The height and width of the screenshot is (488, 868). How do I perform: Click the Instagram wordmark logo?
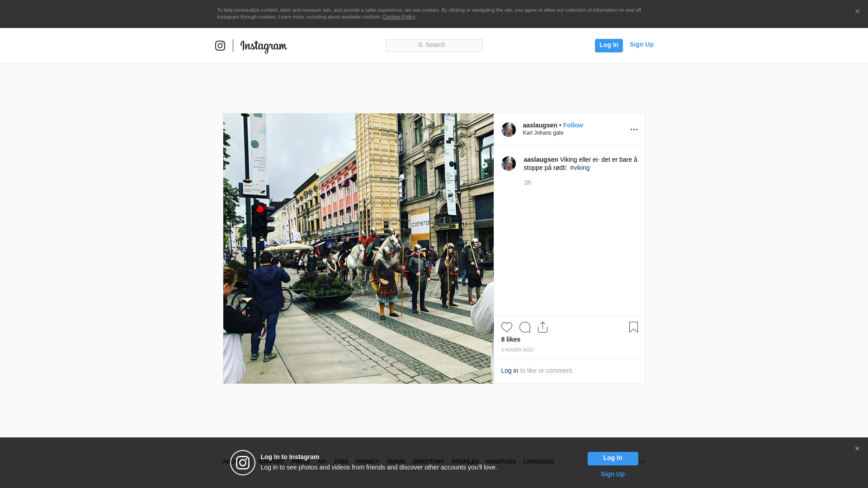(x=264, y=46)
